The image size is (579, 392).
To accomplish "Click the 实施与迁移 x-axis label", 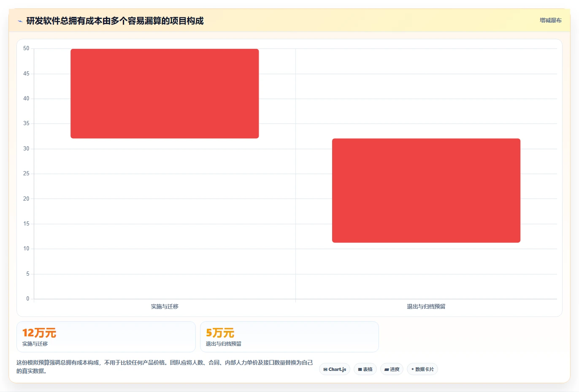I will 165,306.
